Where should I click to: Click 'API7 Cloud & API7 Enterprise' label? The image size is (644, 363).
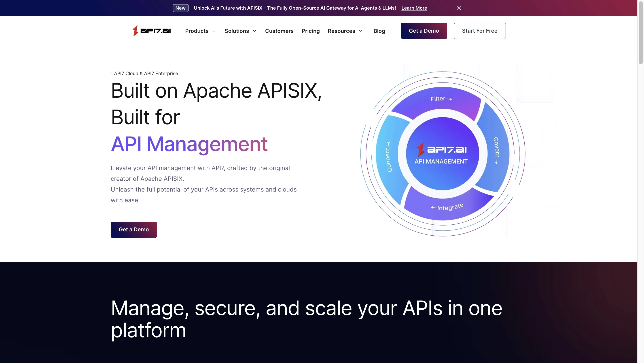[x=146, y=74]
